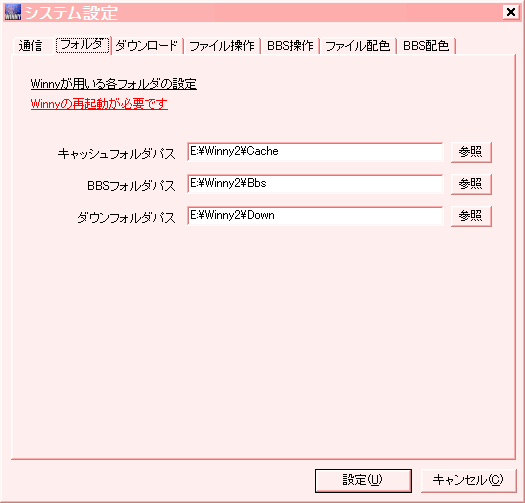Browse for cache folder with 参照

[471, 152]
